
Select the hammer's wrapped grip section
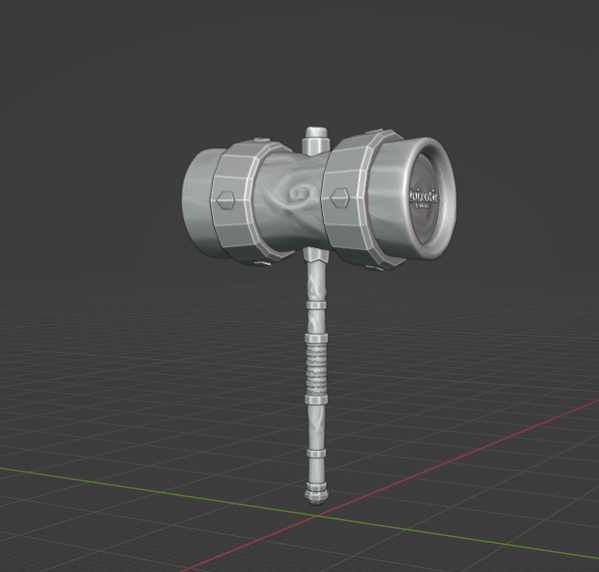pos(316,368)
